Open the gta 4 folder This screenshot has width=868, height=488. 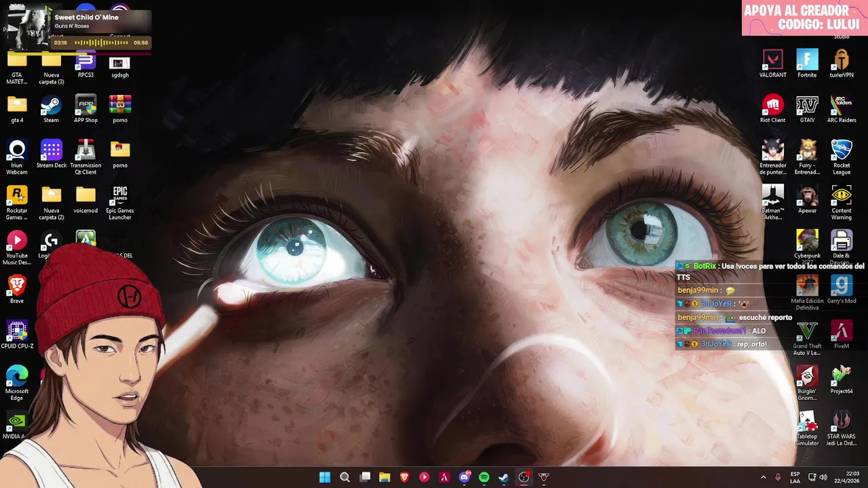pos(17,109)
